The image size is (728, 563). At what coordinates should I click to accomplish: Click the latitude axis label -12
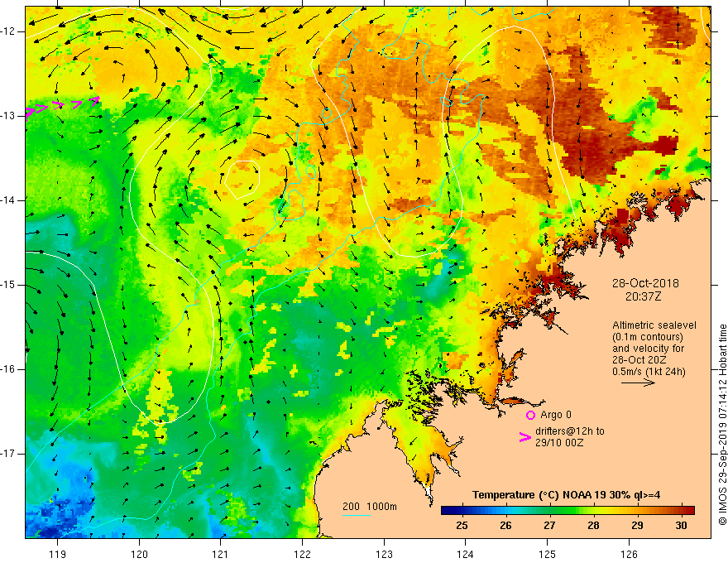click(x=8, y=31)
